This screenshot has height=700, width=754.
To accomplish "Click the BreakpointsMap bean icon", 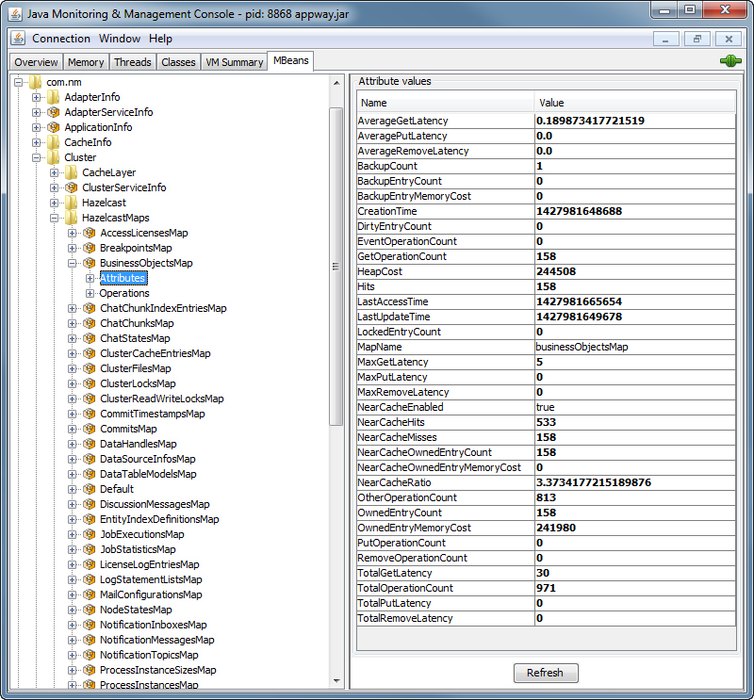I will point(89,248).
